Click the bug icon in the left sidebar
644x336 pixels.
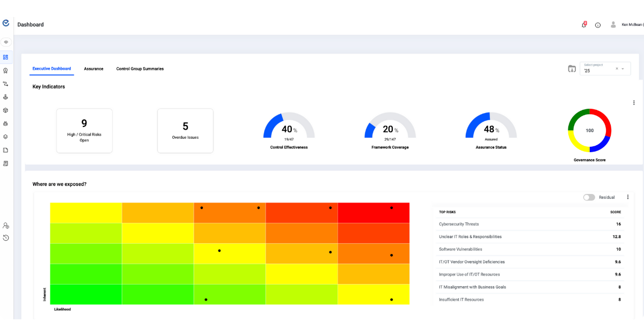[6, 123]
